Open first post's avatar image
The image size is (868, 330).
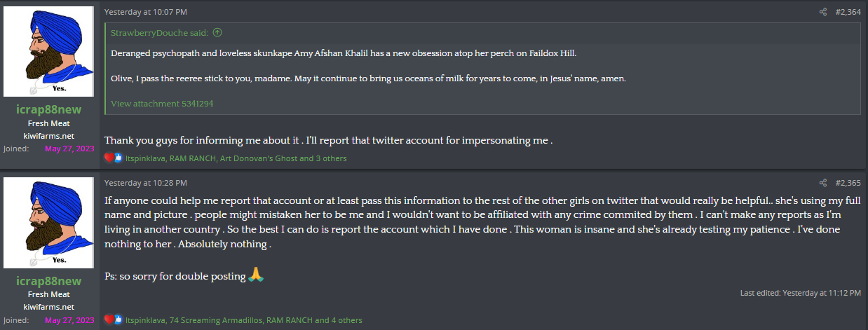(x=49, y=51)
